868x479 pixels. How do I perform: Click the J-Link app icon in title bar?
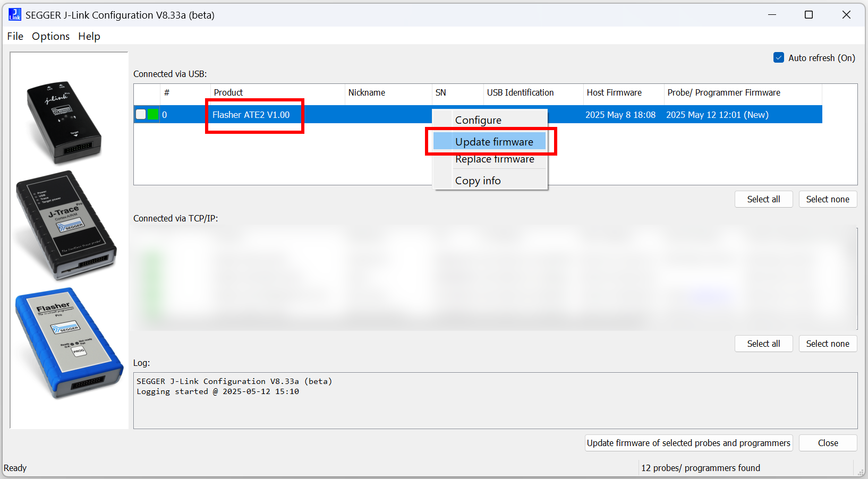(x=15, y=15)
